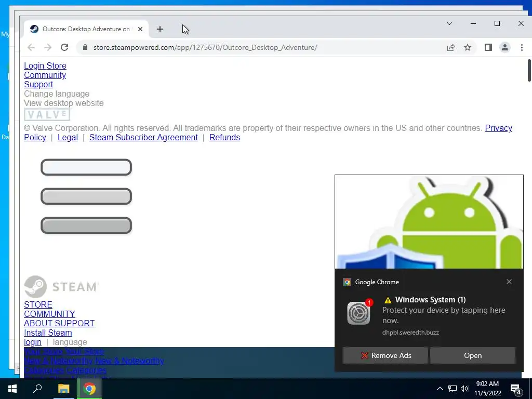Select View desktop website text
The width and height of the screenshot is (532, 399).
tap(64, 103)
